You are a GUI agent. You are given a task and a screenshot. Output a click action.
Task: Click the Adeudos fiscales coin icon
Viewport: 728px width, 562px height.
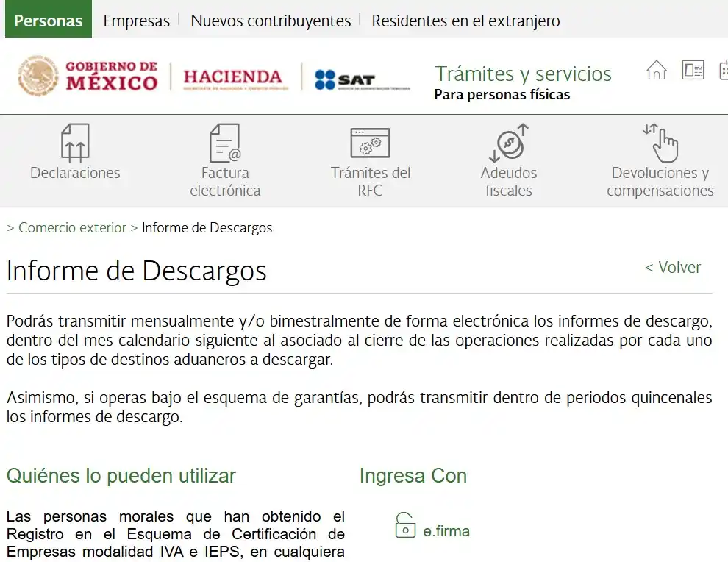tap(509, 142)
